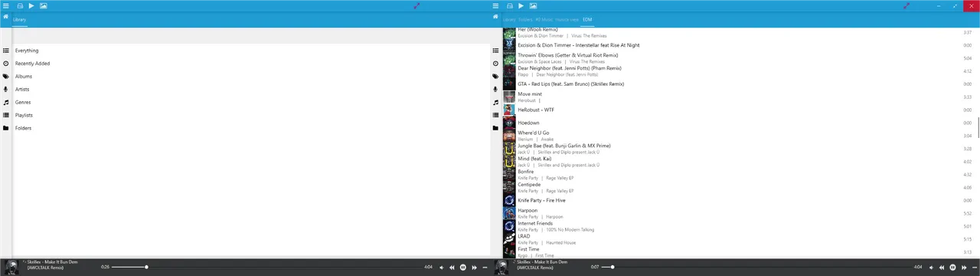980x276 pixels.
Task: Go to home icon in right window
Action: (495, 17)
